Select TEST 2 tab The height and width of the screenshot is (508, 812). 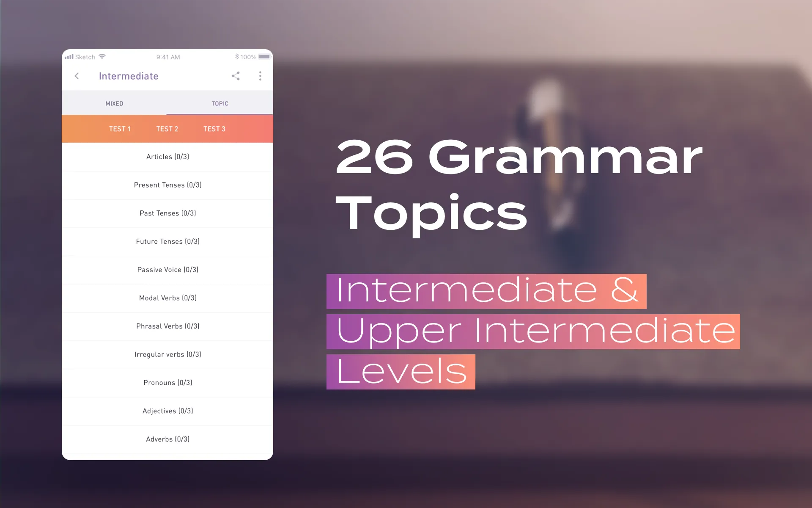(x=166, y=128)
